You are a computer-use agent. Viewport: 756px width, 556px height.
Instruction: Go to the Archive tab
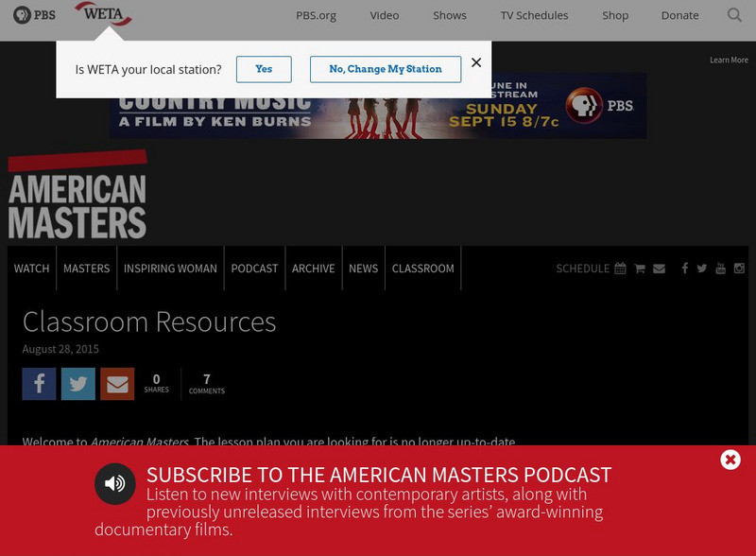pyautogui.click(x=314, y=269)
